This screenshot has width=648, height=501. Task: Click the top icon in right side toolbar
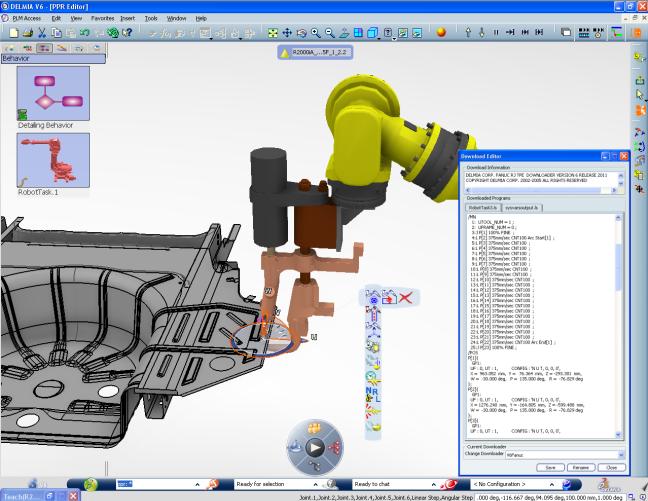[639, 57]
